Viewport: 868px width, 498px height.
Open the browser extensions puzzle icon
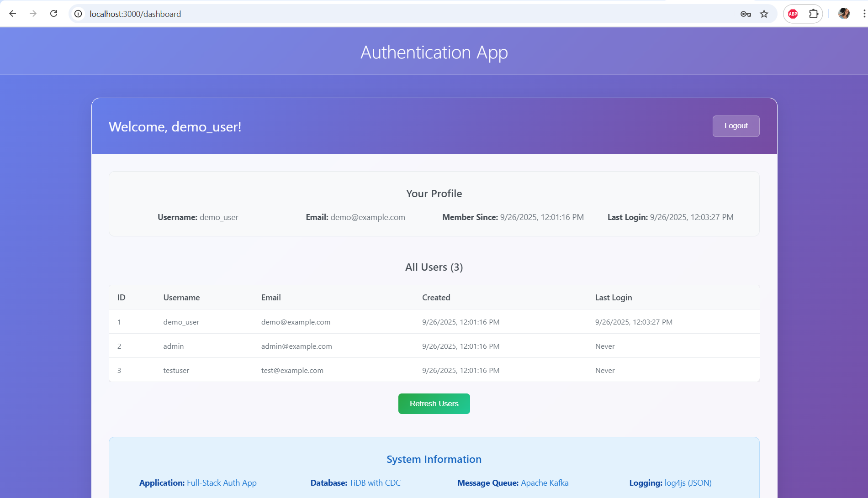(814, 14)
